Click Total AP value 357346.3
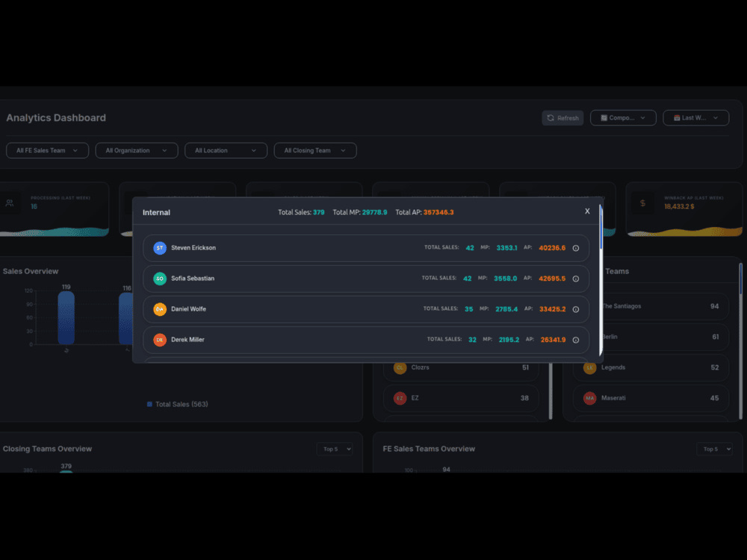The image size is (747, 560). point(438,212)
